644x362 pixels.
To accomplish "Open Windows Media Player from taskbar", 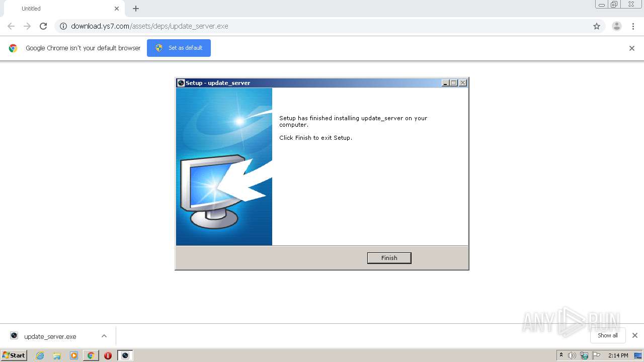I will [74, 355].
